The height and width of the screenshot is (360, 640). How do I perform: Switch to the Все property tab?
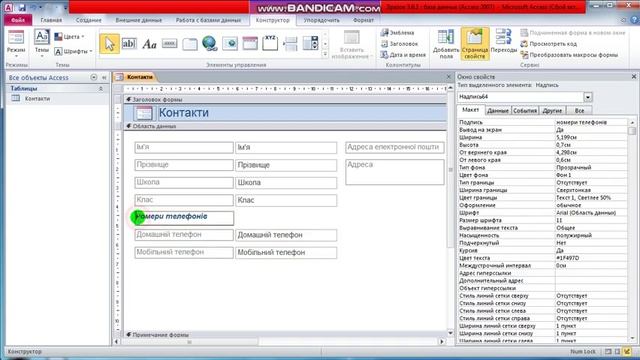coord(579,110)
